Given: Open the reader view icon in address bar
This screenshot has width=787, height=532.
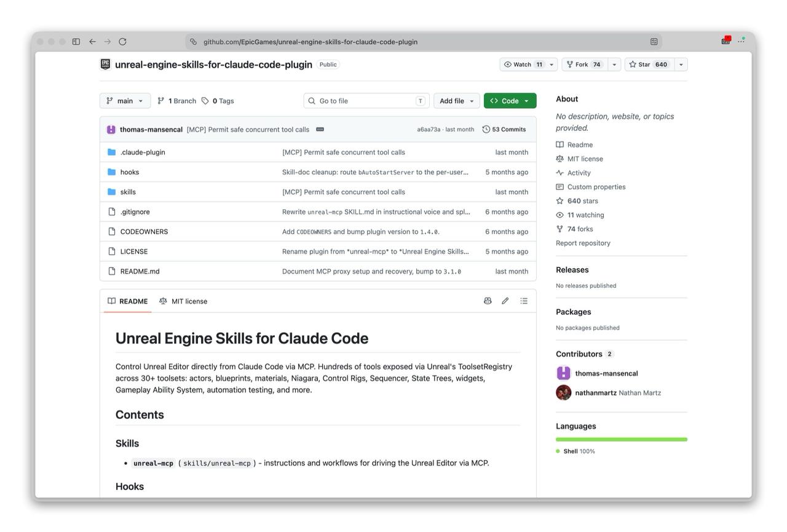Looking at the screenshot, I should (x=654, y=42).
